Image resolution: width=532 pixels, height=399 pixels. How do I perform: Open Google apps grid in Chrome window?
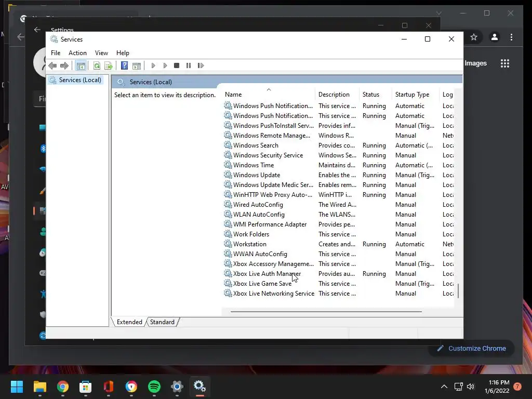click(x=505, y=63)
